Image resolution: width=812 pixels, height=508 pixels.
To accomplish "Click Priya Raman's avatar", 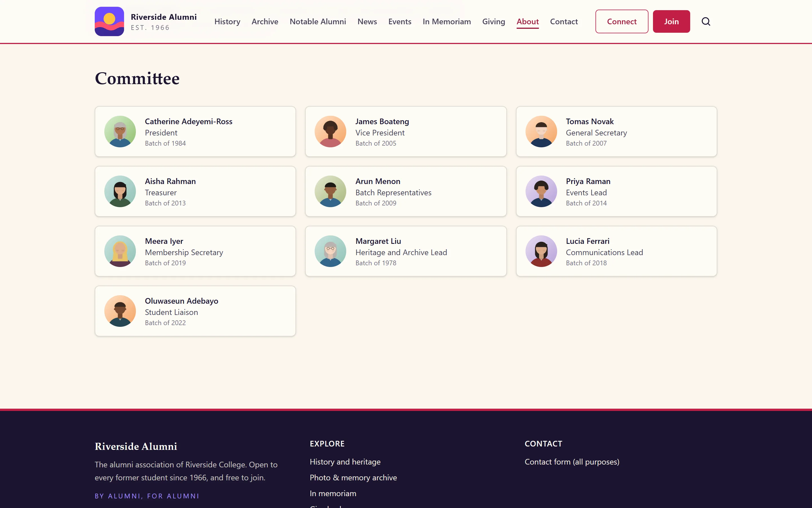I will (541, 191).
